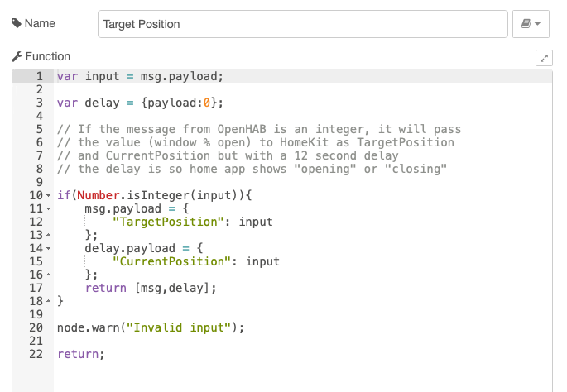Image resolution: width=567 pixels, height=392 pixels.
Task: Click the Name input field
Action: 303,24
